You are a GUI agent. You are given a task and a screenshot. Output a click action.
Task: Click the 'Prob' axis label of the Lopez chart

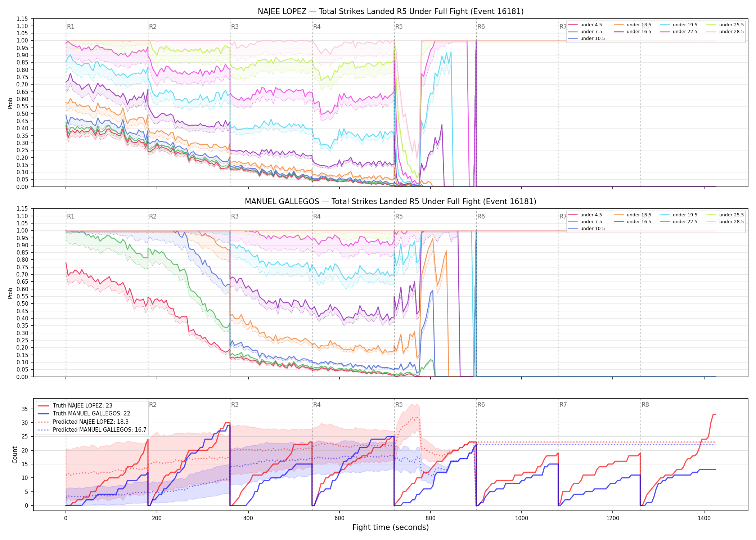[10, 103]
